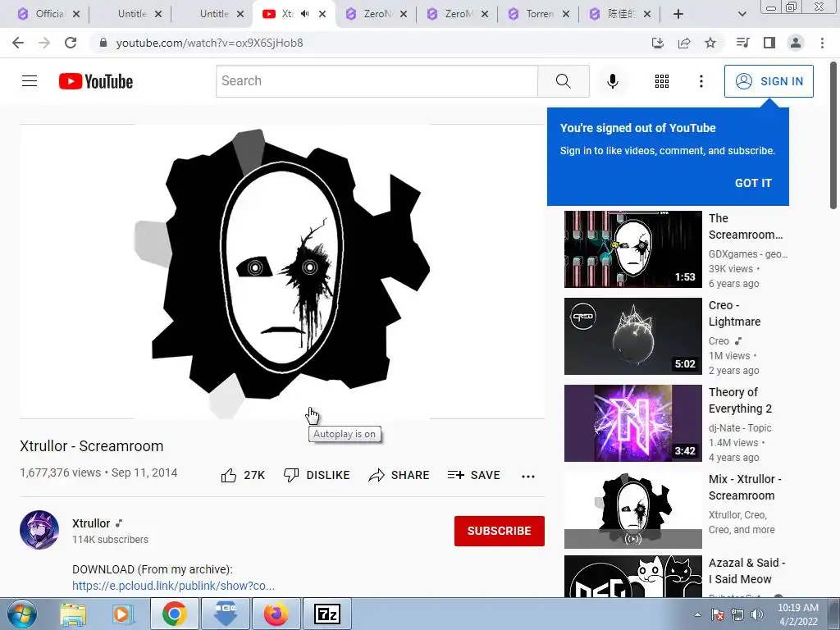Open Chrome share page icon
Viewport: 840px width, 630px height.
684,43
